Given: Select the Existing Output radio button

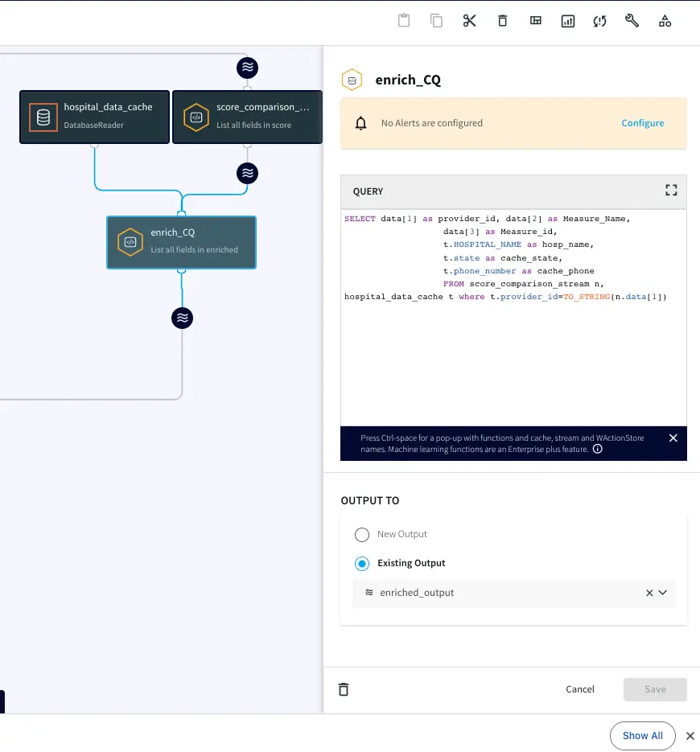Looking at the screenshot, I should point(362,564).
